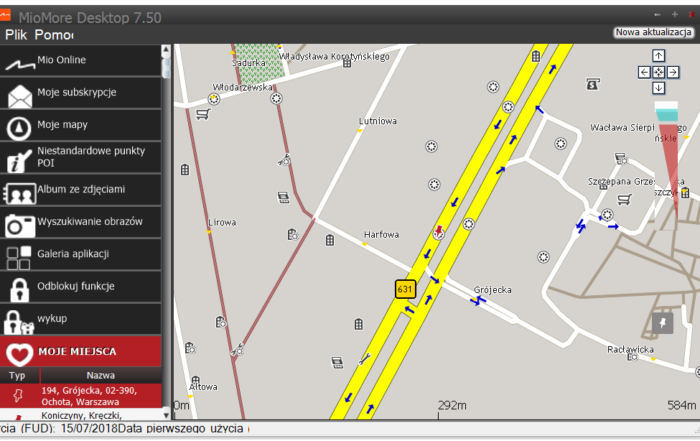The image size is (700, 441).
Task: Click sidebar scrollbar down arrow
Action: pos(166,415)
